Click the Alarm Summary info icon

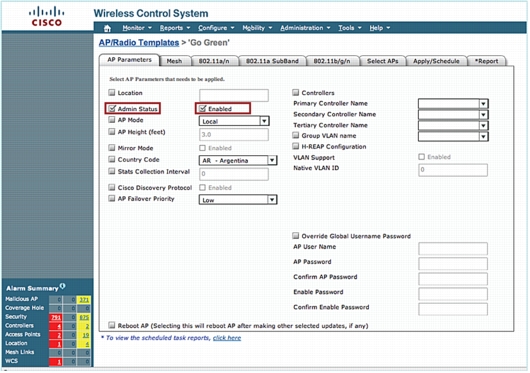pos(63,286)
